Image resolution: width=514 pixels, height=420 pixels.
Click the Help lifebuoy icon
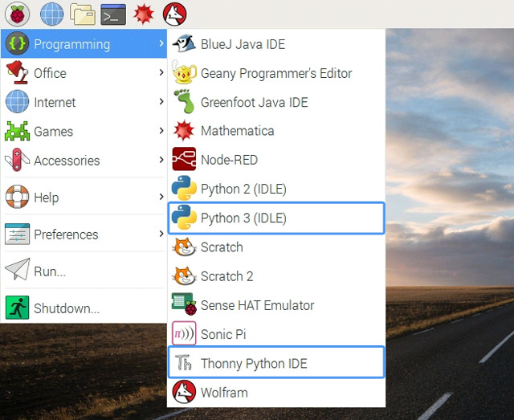point(17,197)
